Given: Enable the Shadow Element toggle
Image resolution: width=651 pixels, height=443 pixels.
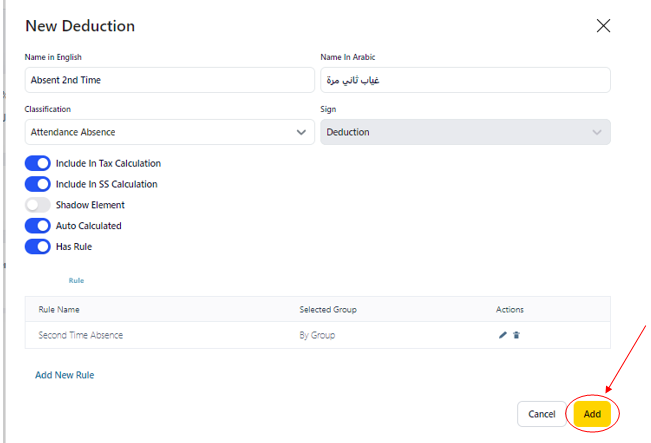Looking at the screenshot, I should coord(38,205).
